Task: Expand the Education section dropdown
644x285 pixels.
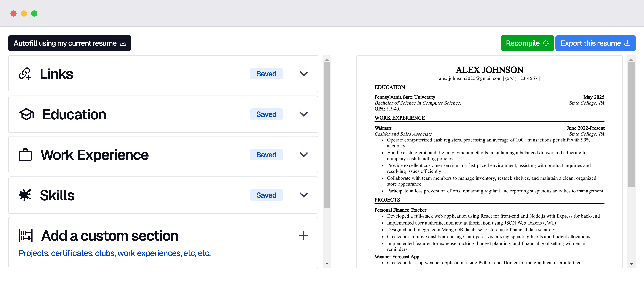Action: tap(304, 114)
